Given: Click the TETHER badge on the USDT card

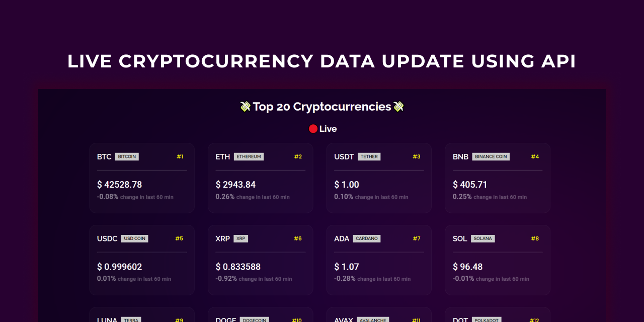Looking at the screenshot, I should click(369, 156).
